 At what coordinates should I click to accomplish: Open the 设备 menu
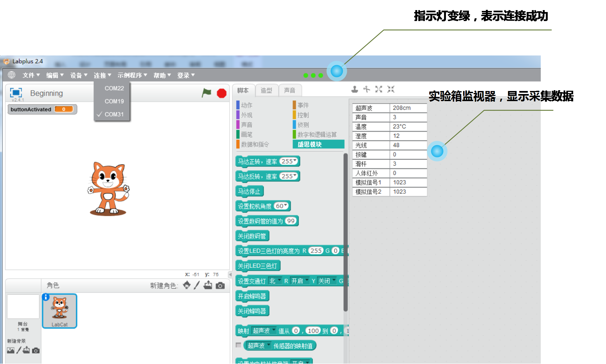(x=79, y=75)
